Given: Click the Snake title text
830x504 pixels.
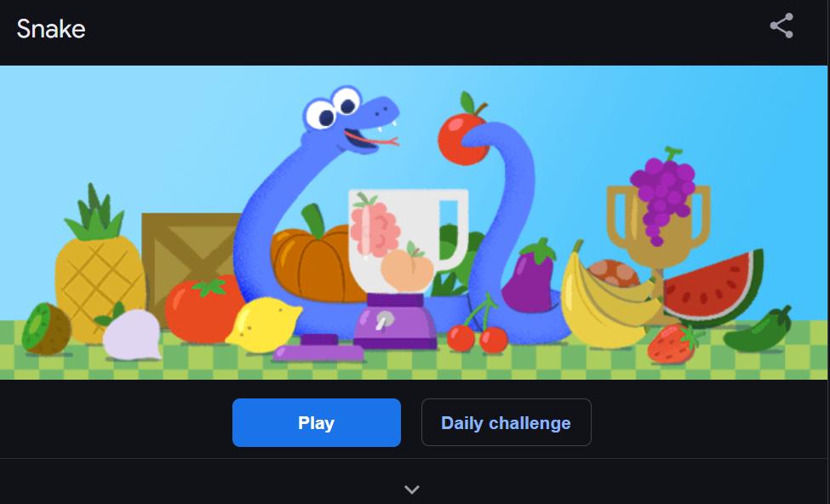Looking at the screenshot, I should click(x=51, y=29).
